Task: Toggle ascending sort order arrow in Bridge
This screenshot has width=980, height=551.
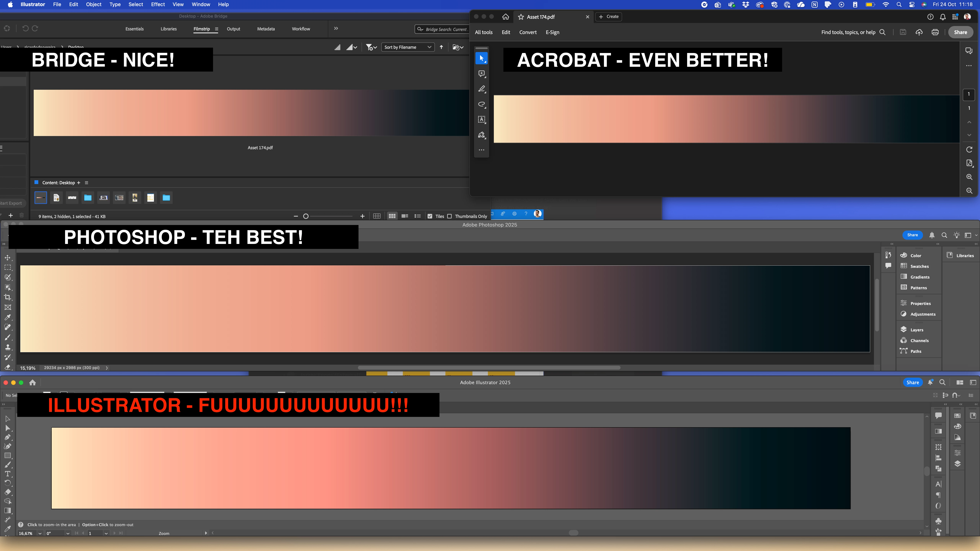Action: 441,47
